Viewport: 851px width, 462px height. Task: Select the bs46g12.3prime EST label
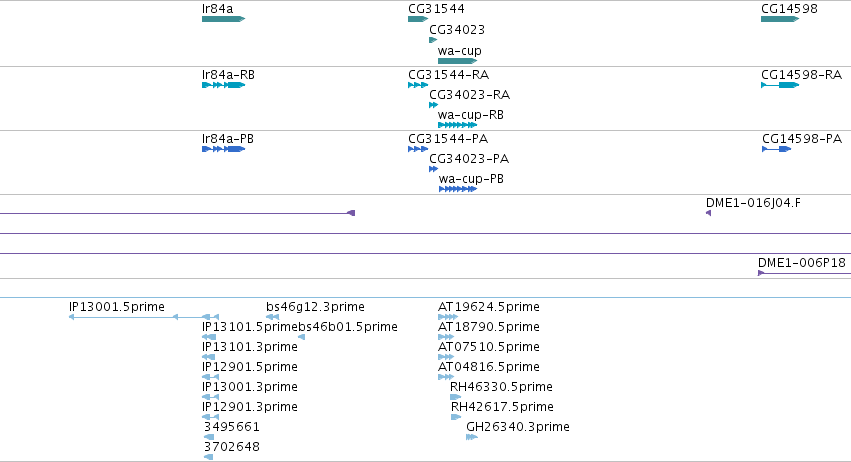tap(315, 307)
